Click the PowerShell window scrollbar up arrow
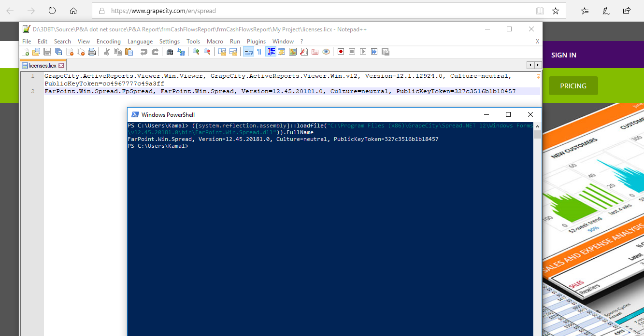The image size is (644, 336). [x=537, y=126]
